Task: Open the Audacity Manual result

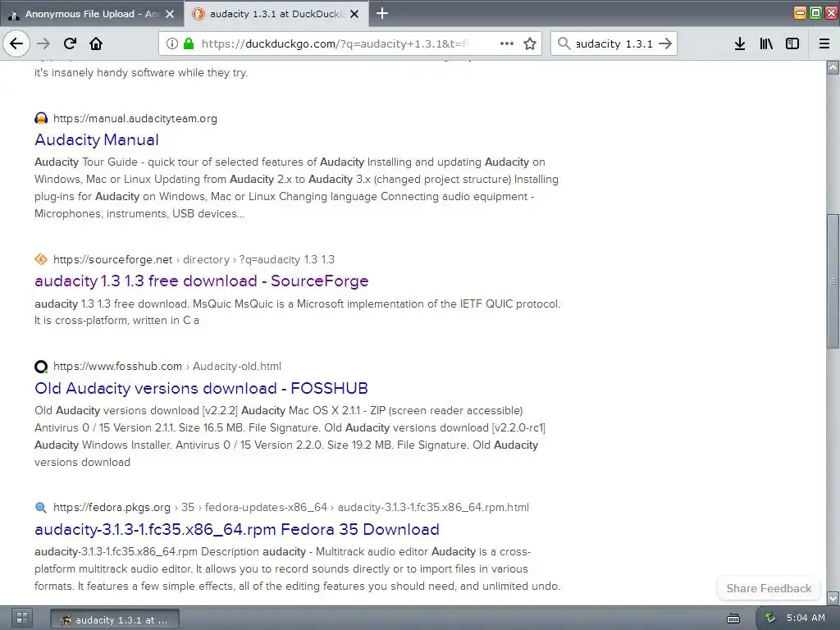Action: click(97, 139)
